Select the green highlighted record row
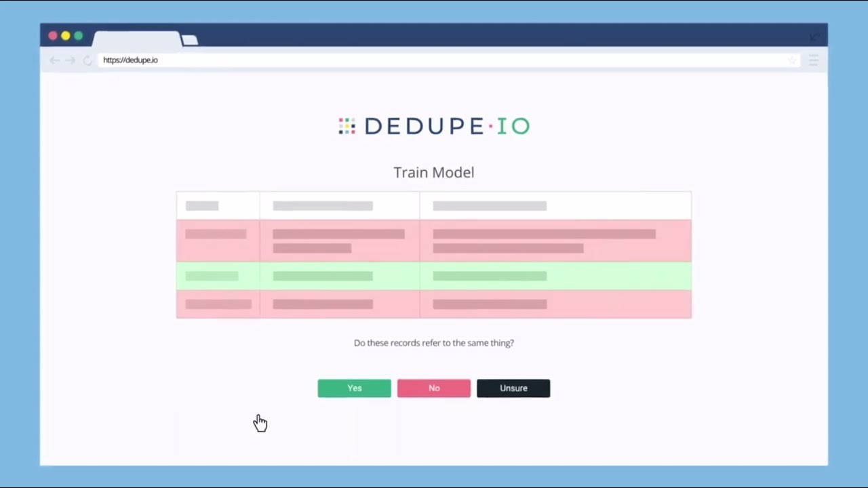 (x=434, y=276)
